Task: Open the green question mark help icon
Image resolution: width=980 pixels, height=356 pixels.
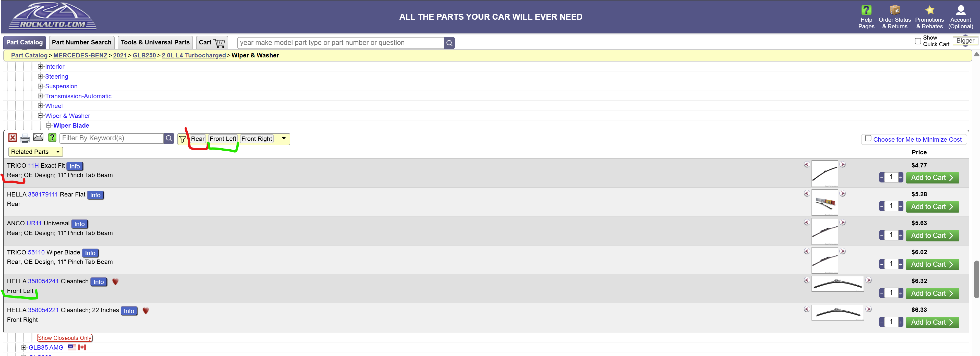Action: tap(52, 138)
